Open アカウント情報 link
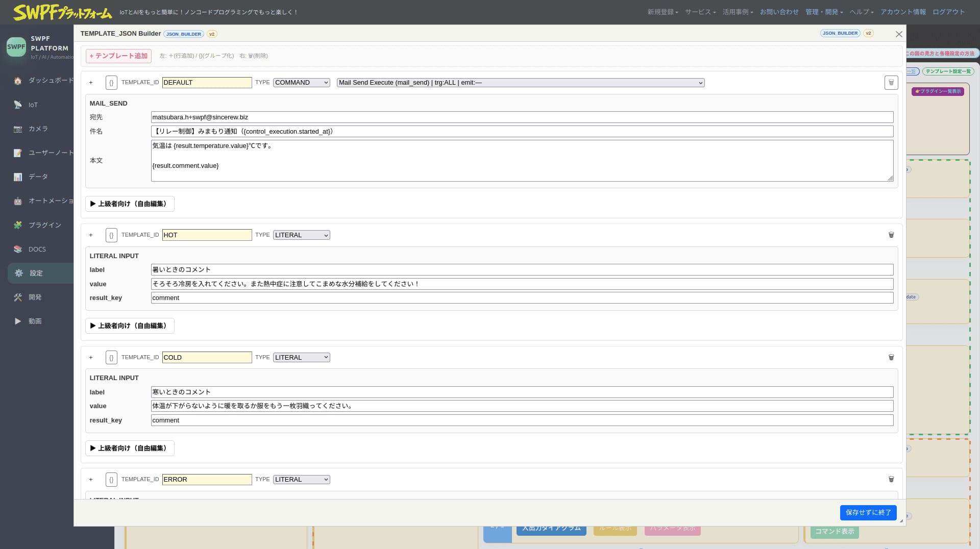The height and width of the screenshot is (549, 980). (903, 12)
